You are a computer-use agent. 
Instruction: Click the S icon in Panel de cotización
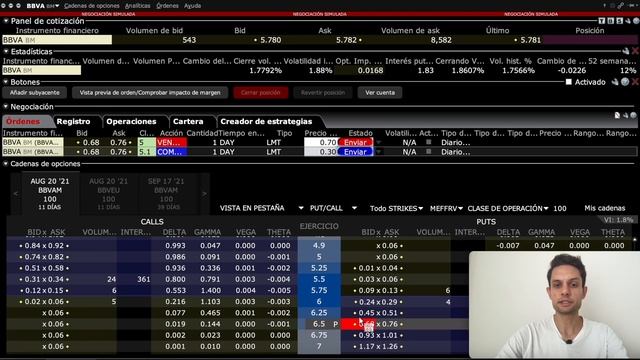(620, 21)
